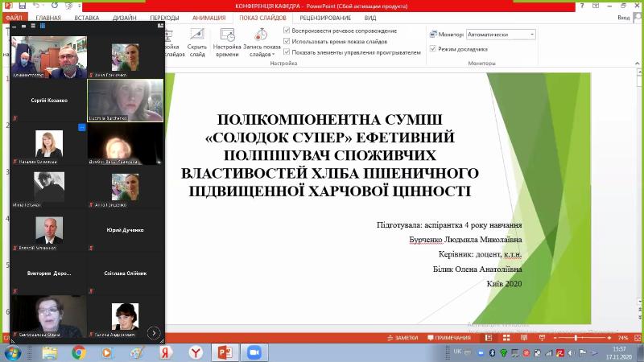The height and width of the screenshot is (362, 644).
Task: Launch Zoom from the taskbar
Action: point(254,352)
